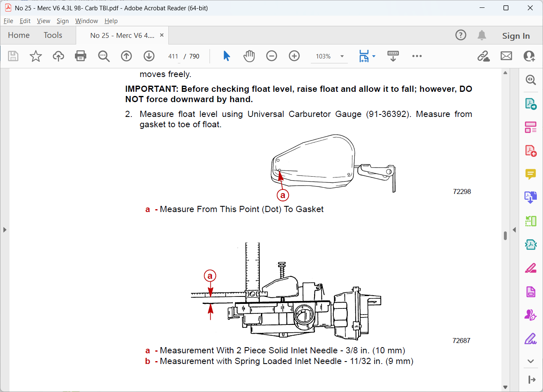The width and height of the screenshot is (543, 392).
Task: Click the vertical scrollbar thumb
Action: (505, 236)
